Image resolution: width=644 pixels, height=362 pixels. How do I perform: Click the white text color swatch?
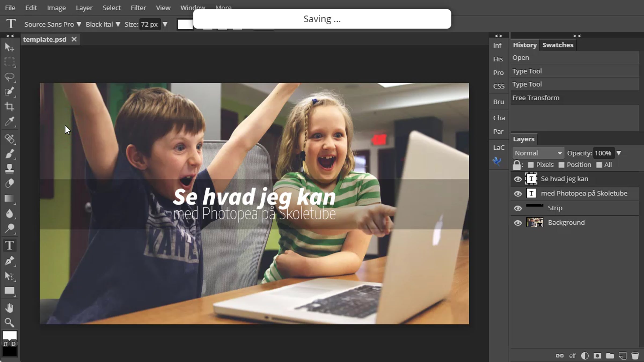185,24
